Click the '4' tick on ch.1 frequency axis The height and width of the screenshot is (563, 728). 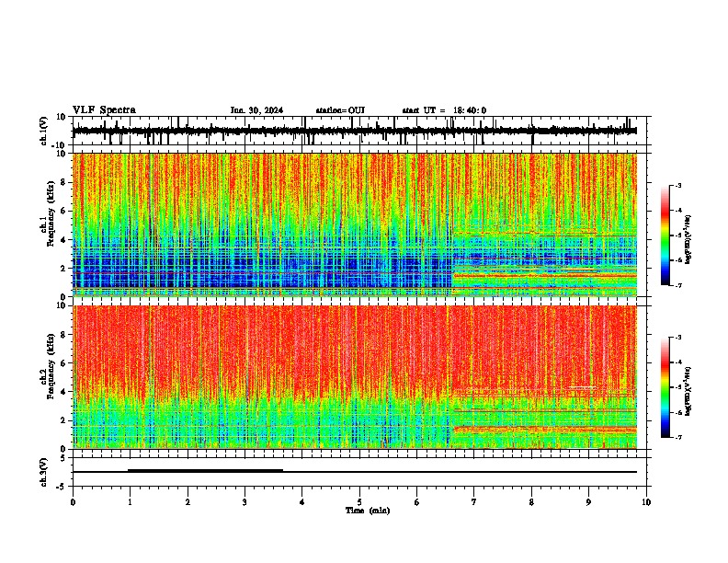(64, 240)
